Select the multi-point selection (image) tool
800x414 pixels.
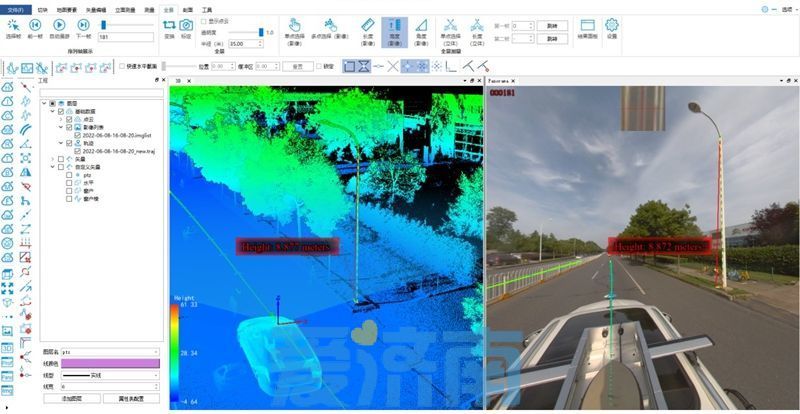tap(331, 28)
